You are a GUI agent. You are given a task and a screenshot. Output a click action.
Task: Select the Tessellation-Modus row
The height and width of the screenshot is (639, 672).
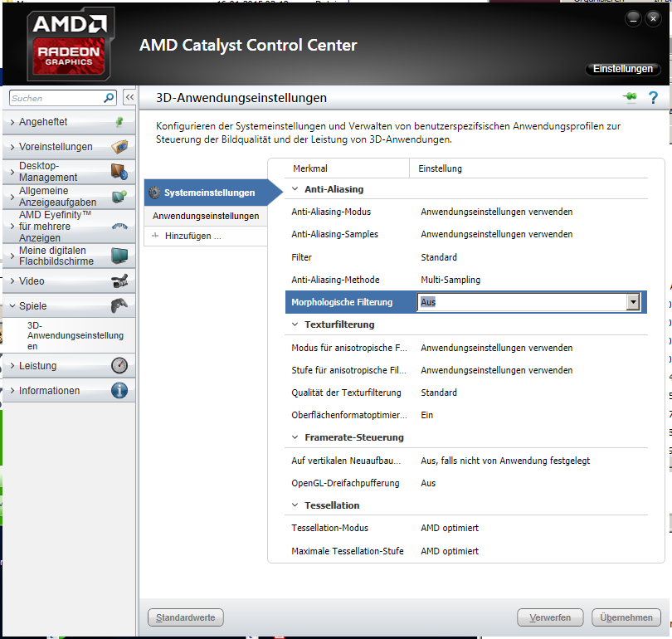pyautogui.click(x=466, y=528)
